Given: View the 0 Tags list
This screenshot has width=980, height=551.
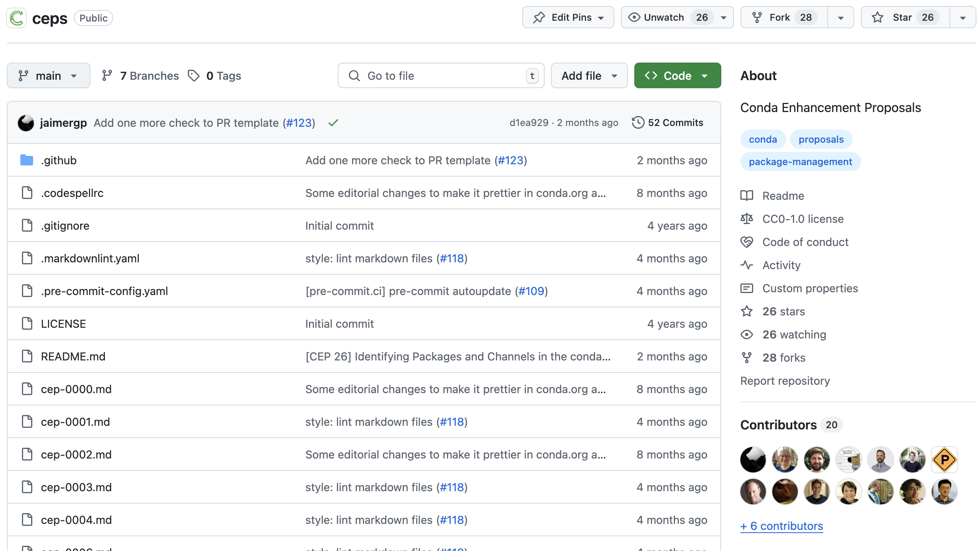Looking at the screenshot, I should tap(215, 76).
